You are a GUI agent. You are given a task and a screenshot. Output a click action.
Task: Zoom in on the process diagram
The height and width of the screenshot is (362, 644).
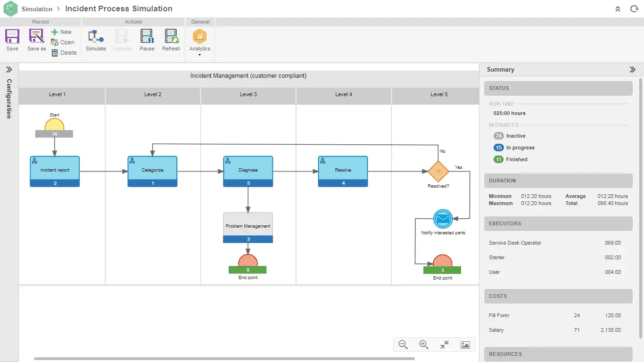tap(423, 345)
